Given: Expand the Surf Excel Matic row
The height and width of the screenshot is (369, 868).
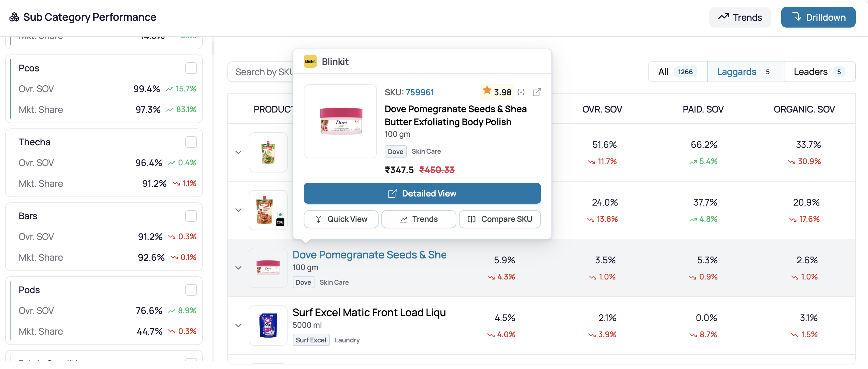Looking at the screenshot, I should click(x=239, y=326).
